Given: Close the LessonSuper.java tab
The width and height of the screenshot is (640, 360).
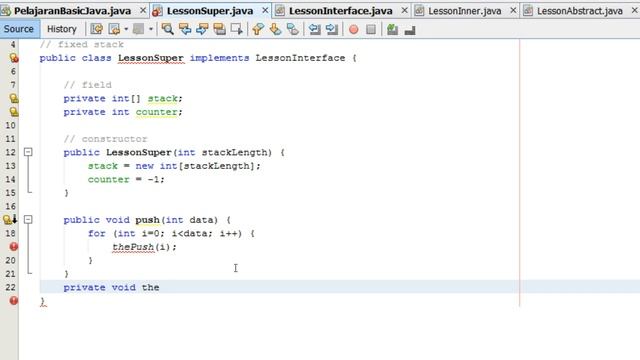Looking at the screenshot, I should point(265,10).
